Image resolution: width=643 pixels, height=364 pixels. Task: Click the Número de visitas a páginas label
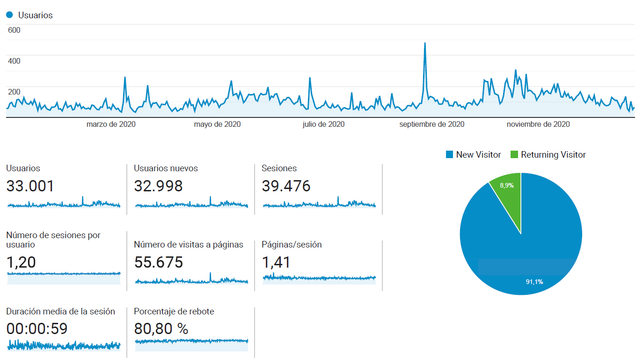tap(189, 245)
